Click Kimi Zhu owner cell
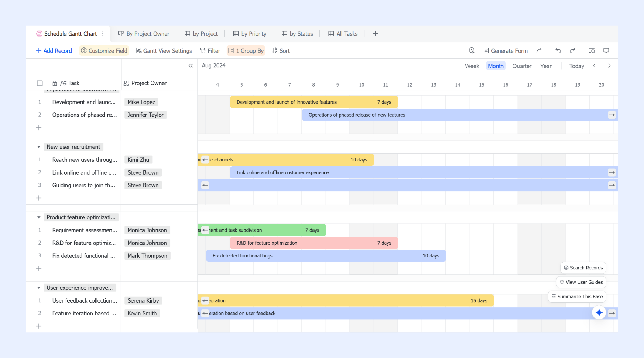Viewport: 644px width, 358px height. [138, 160]
